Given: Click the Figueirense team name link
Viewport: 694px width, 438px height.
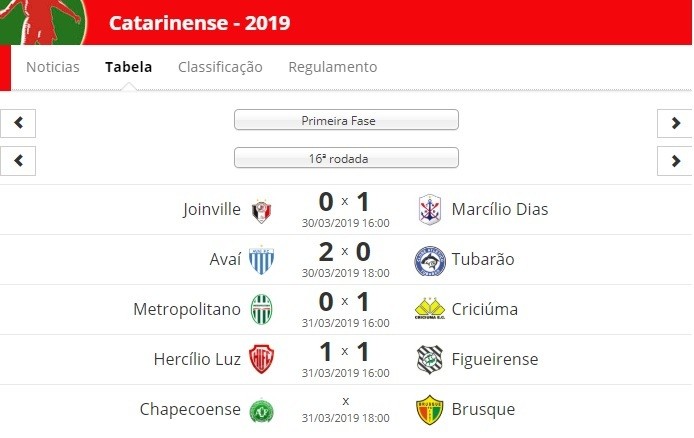Looking at the screenshot, I should (x=495, y=359).
